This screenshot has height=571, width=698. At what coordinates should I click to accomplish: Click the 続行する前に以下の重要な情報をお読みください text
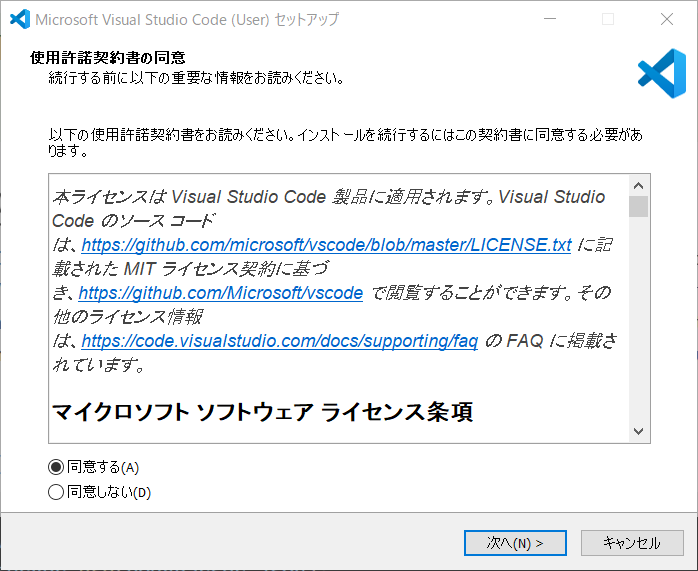pyautogui.click(x=196, y=78)
